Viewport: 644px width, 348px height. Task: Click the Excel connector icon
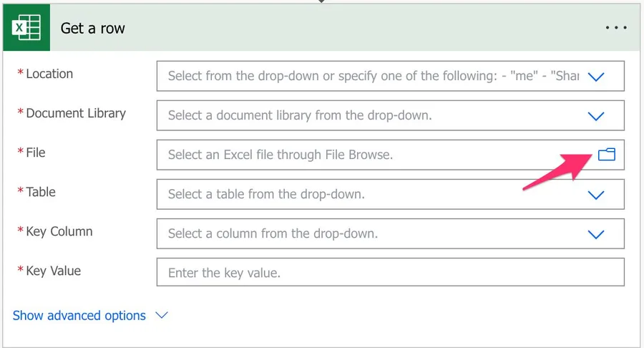tap(26, 29)
